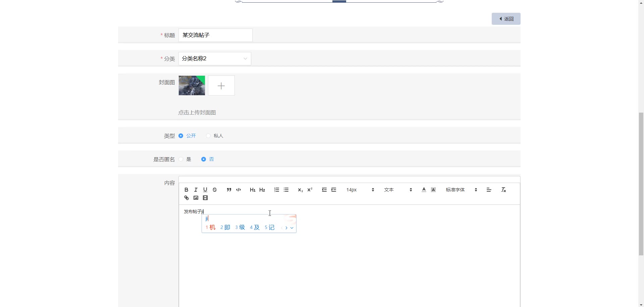Insert a video into the content editor
Image resolution: width=644 pixels, height=307 pixels.
205,198
